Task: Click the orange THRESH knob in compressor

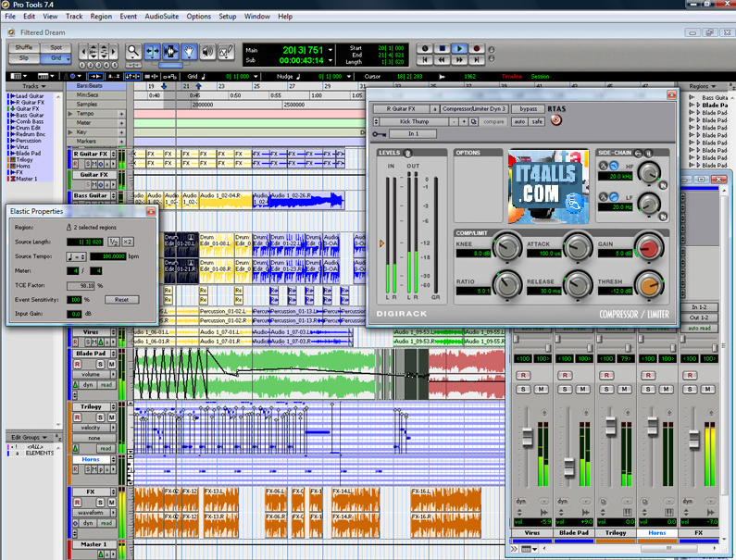Action: point(649,285)
